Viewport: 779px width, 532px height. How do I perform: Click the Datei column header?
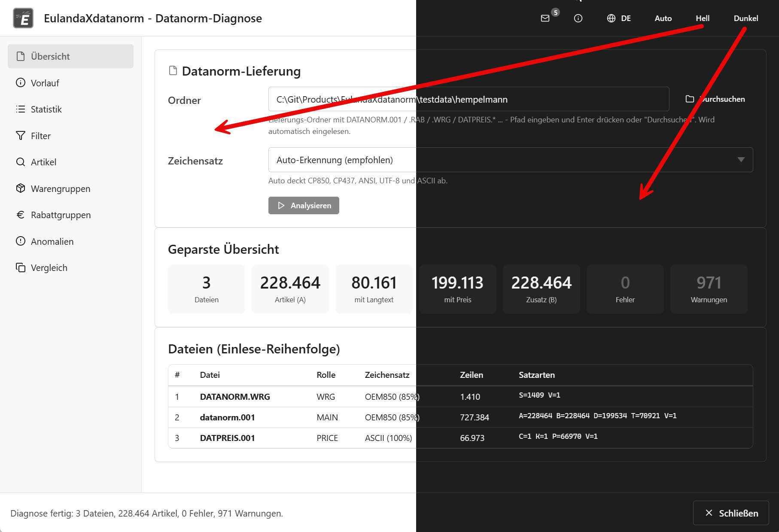210,375
